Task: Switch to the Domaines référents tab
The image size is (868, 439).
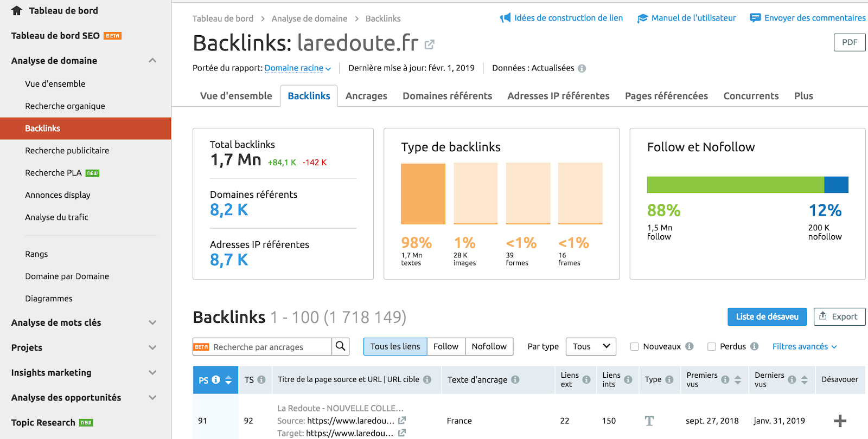Action: tap(447, 96)
